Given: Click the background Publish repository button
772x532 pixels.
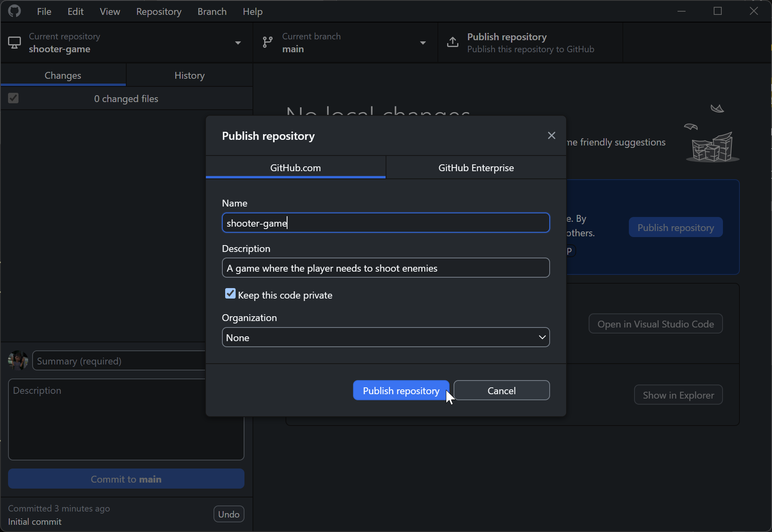Looking at the screenshot, I should (675, 227).
